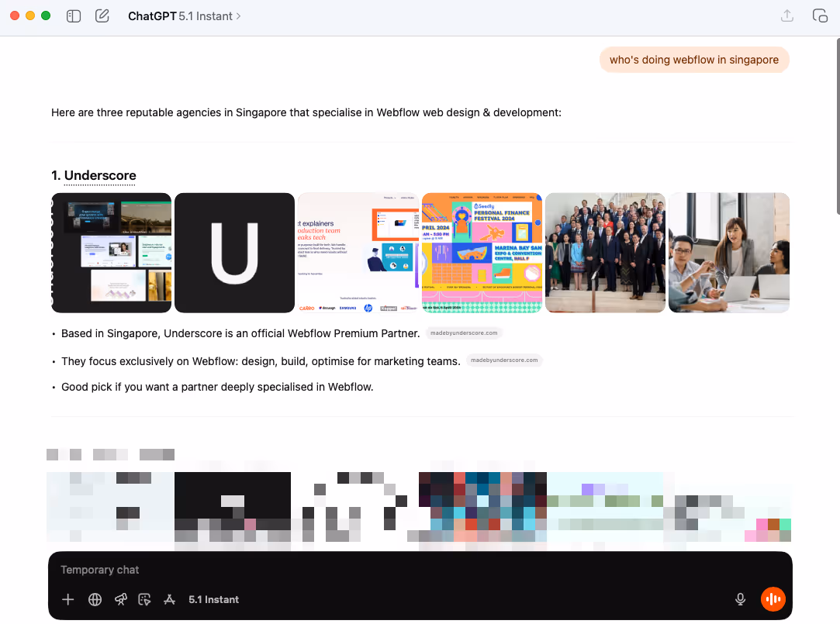Screen dimensions: 840x624
Task: Expand the madebyunderscore.com citation pill
Action: point(463,333)
